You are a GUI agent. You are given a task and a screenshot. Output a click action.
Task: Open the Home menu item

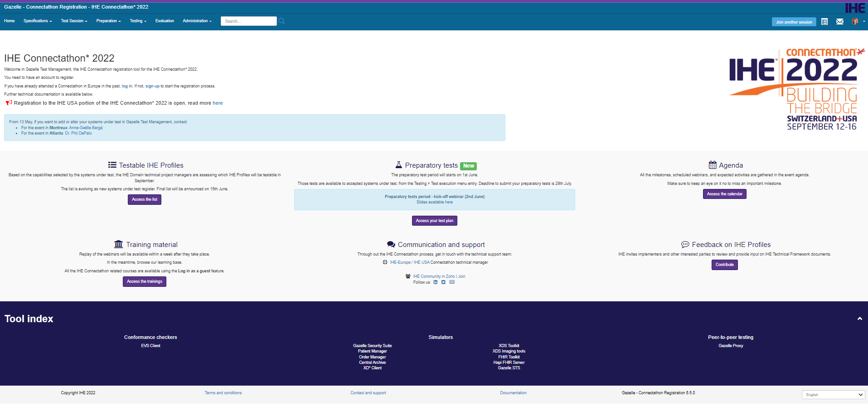point(10,21)
